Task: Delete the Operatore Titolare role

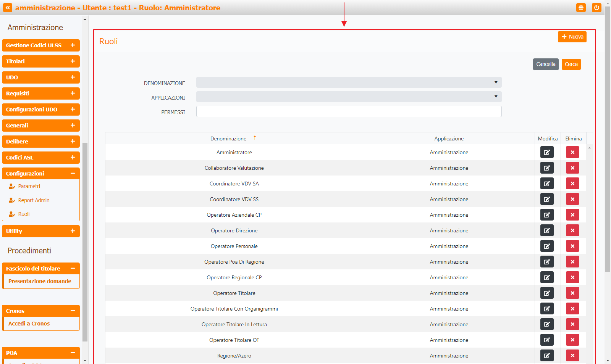Action: pos(572,293)
